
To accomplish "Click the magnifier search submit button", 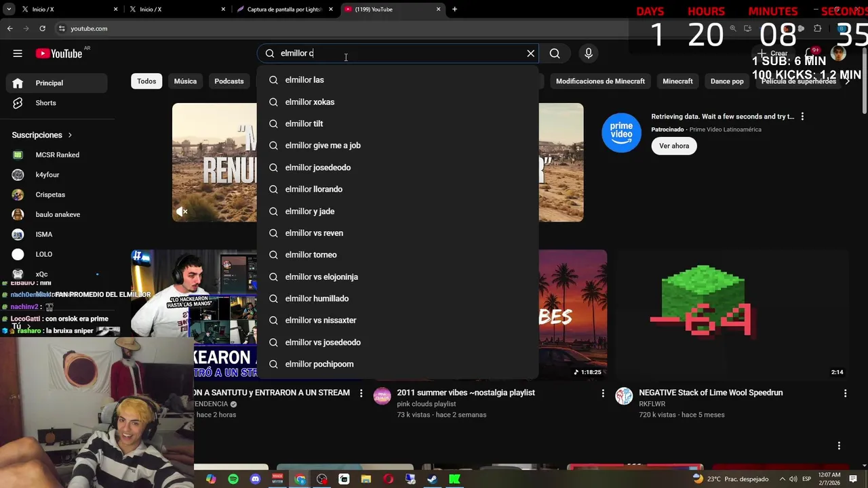I will [555, 54].
